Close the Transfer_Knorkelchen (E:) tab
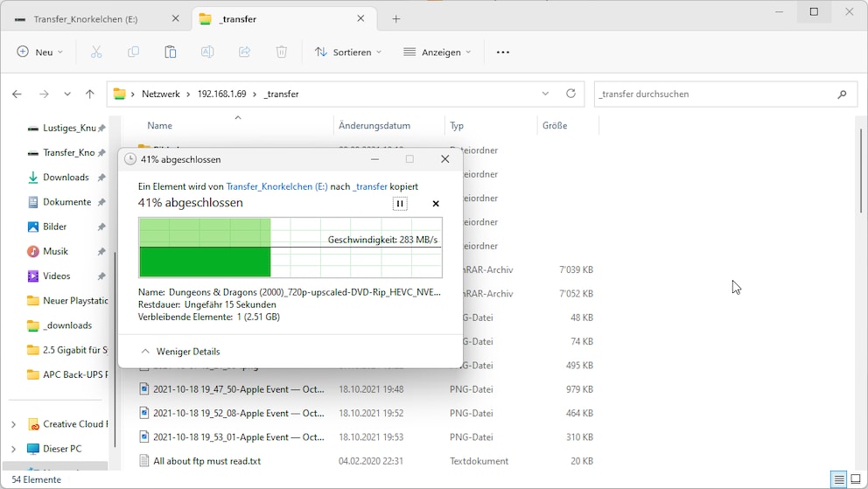Screen dimensions: 868x489 point(176,18)
